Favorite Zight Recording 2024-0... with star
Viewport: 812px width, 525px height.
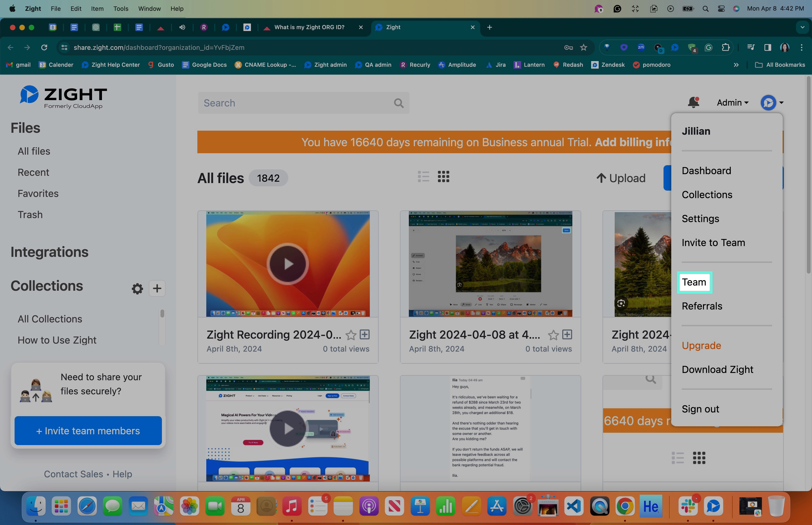(x=351, y=335)
